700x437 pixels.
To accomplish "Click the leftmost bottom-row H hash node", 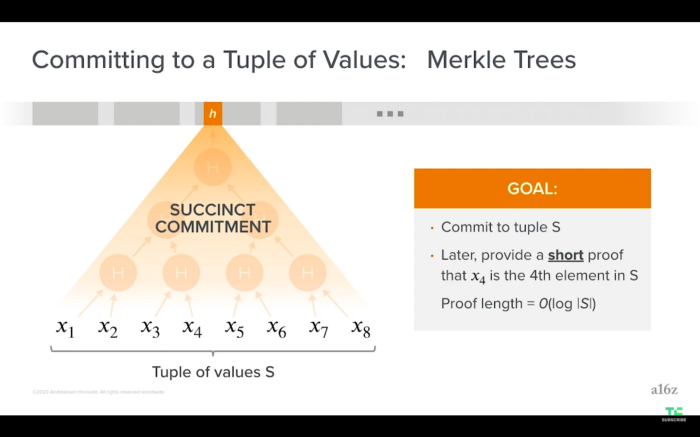I will (x=118, y=273).
